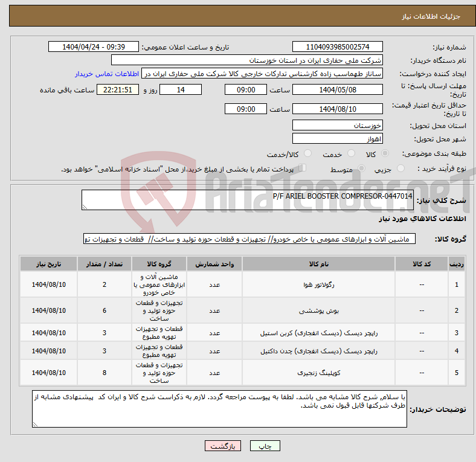This screenshot has height=462, width=476.
Task: Click the buyer notes text area
Action: [x=219, y=409]
